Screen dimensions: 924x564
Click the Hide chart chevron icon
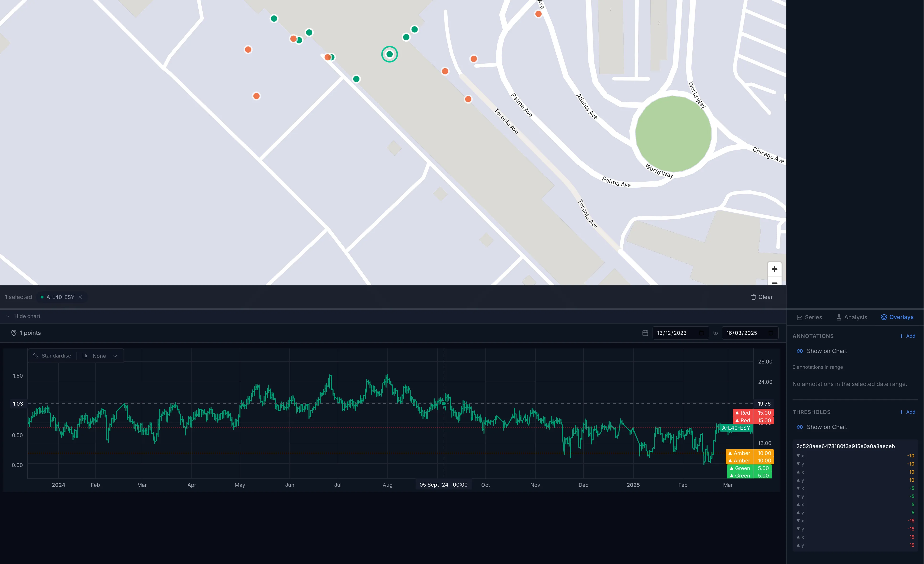click(7, 316)
